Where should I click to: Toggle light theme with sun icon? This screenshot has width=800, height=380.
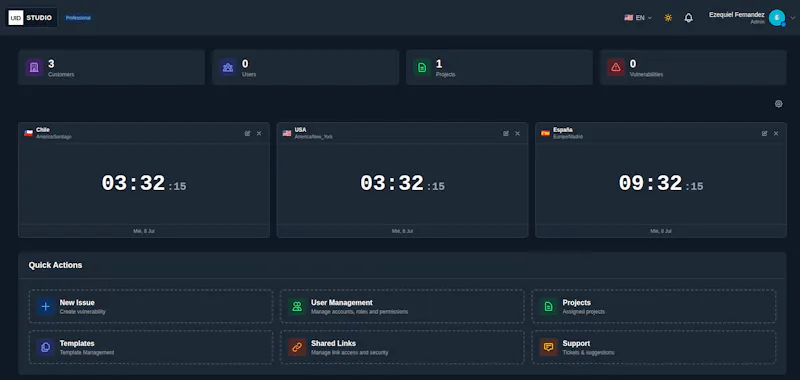668,18
